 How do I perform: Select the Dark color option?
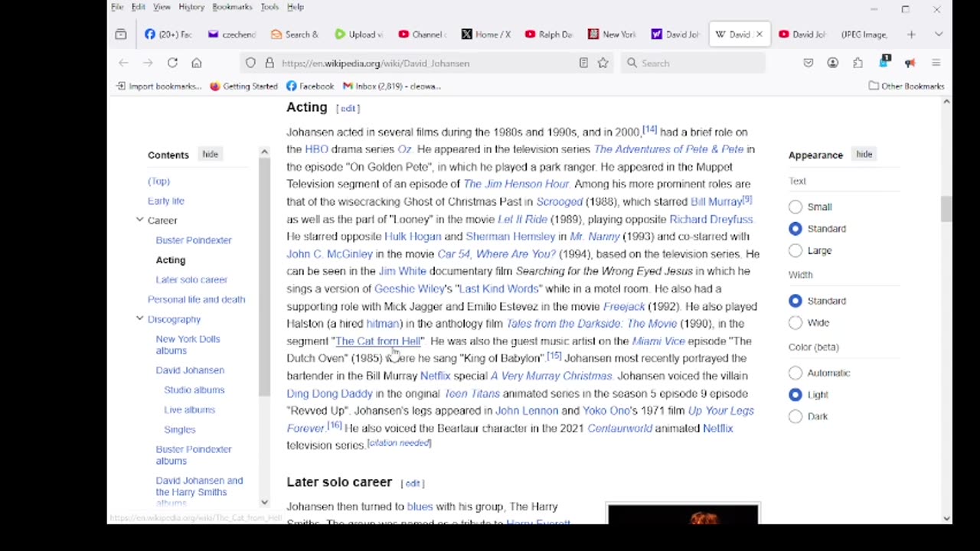[x=795, y=416]
